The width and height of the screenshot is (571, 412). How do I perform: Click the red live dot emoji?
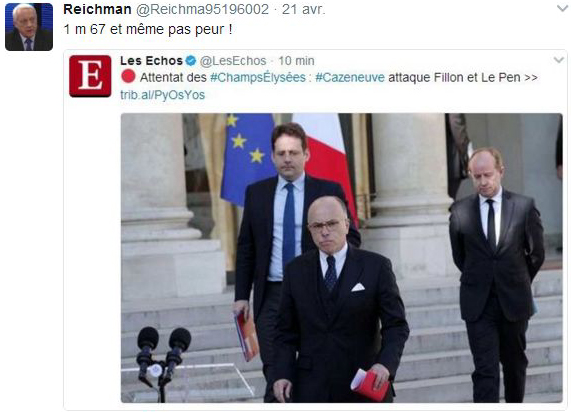[x=128, y=76]
